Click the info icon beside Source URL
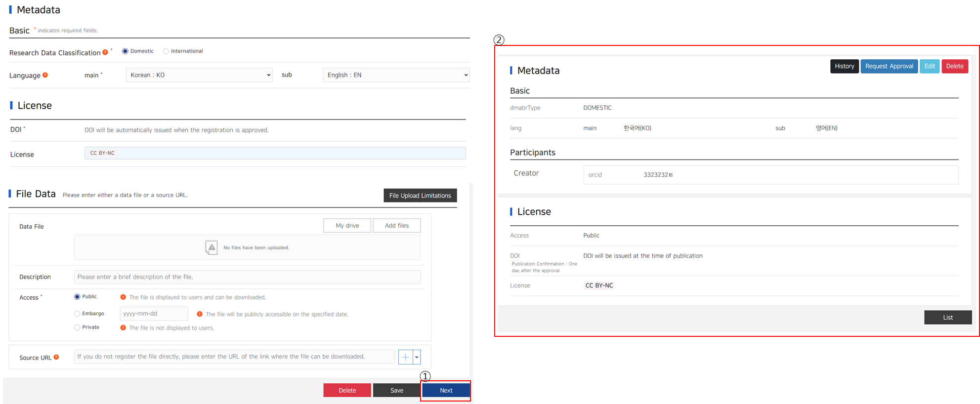 (x=56, y=357)
